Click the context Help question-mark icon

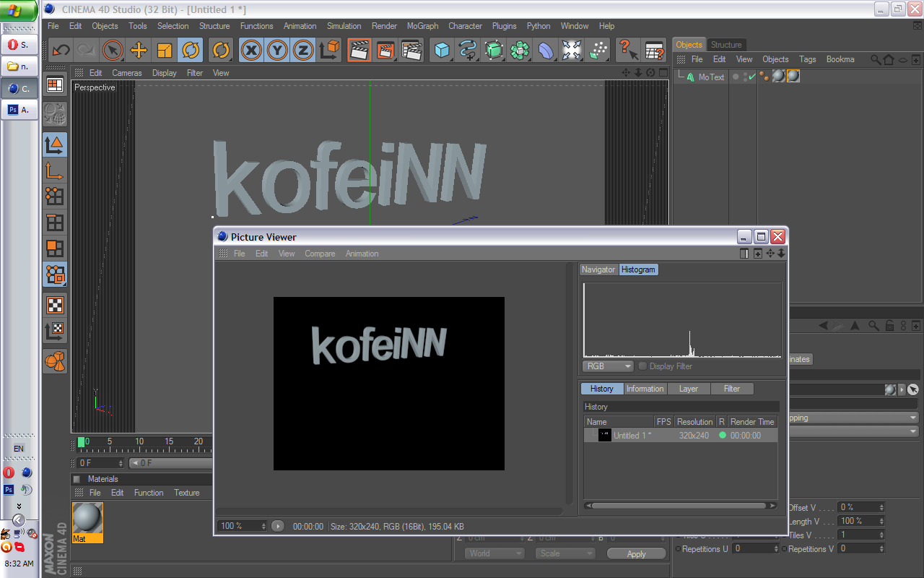click(x=628, y=50)
